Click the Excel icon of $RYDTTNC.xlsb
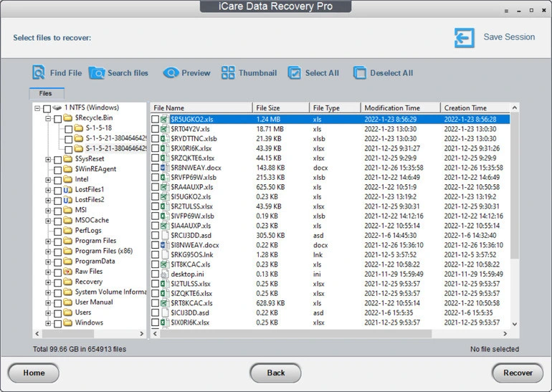 tap(163, 138)
